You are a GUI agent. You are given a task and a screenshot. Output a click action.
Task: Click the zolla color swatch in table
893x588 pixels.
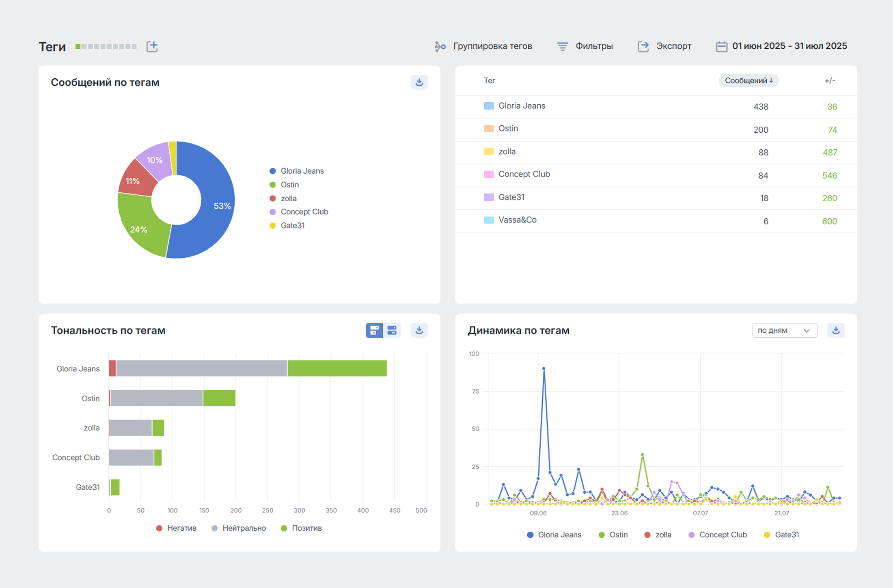click(x=489, y=152)
